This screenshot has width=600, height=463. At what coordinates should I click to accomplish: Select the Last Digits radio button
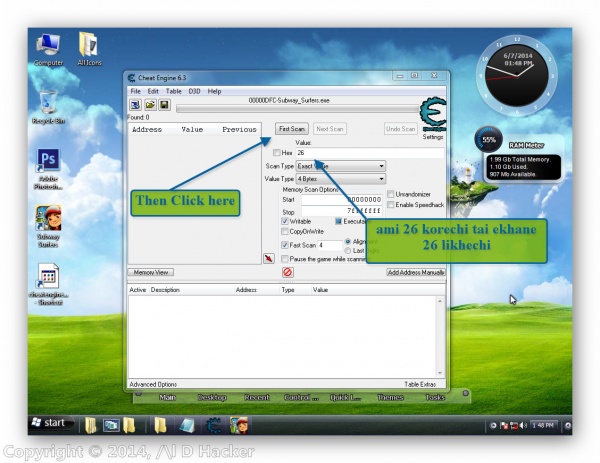pyautogui.click(x=348, y=250)
